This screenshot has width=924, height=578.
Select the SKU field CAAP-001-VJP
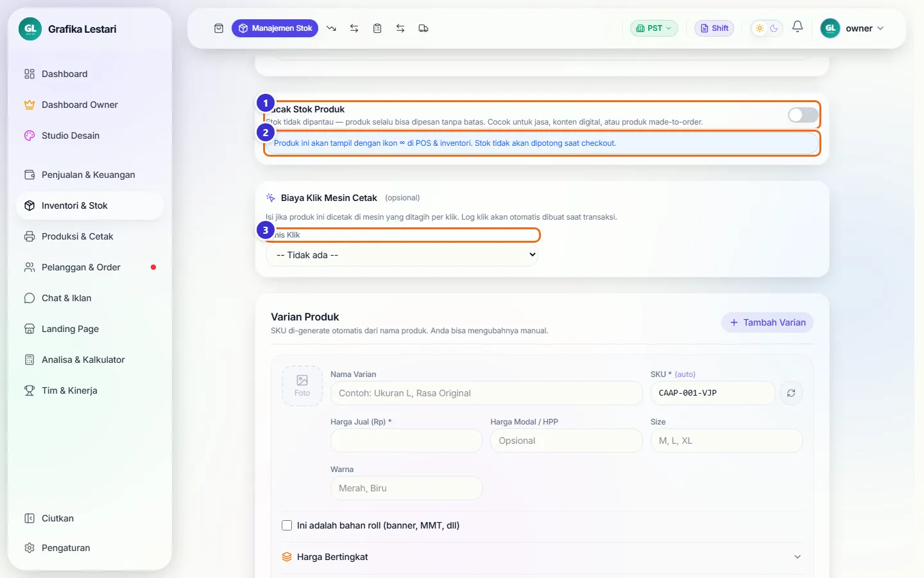click(713, 393)
